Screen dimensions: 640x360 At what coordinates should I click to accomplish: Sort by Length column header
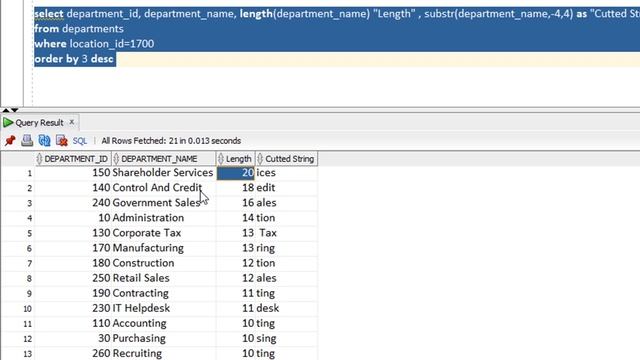[x=236, y=159]
